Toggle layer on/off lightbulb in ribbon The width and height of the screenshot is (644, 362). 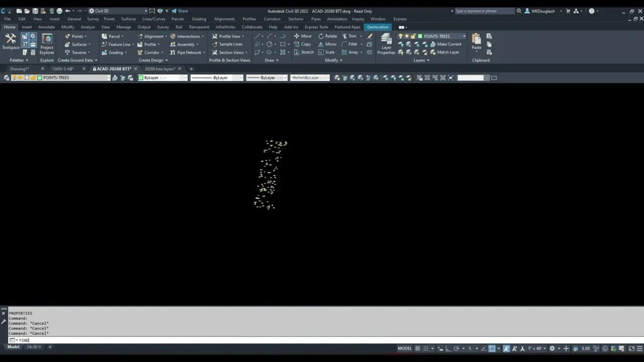pos(401,36)
